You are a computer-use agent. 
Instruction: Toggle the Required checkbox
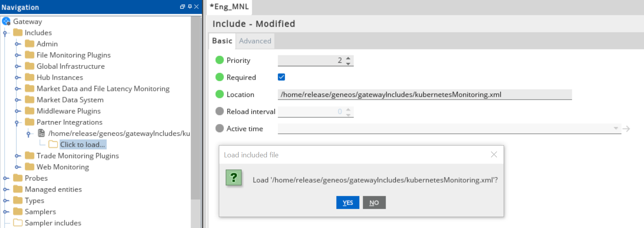coord(281,77)
